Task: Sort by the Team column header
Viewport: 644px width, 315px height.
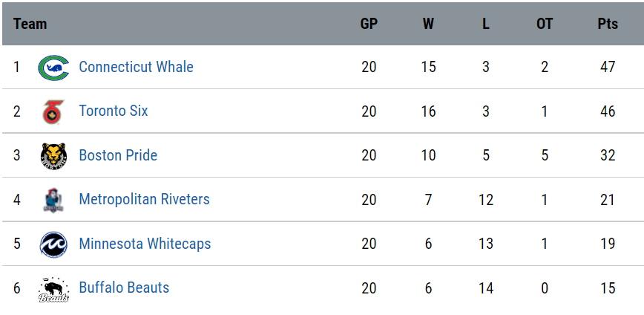Action: 30,24
